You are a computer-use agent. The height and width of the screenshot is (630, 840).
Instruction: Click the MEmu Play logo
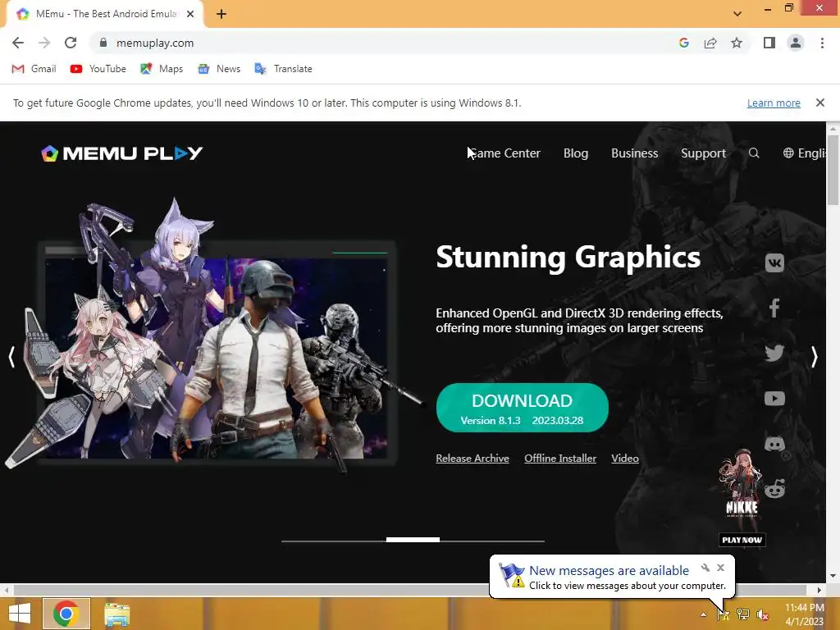[122, 153]
